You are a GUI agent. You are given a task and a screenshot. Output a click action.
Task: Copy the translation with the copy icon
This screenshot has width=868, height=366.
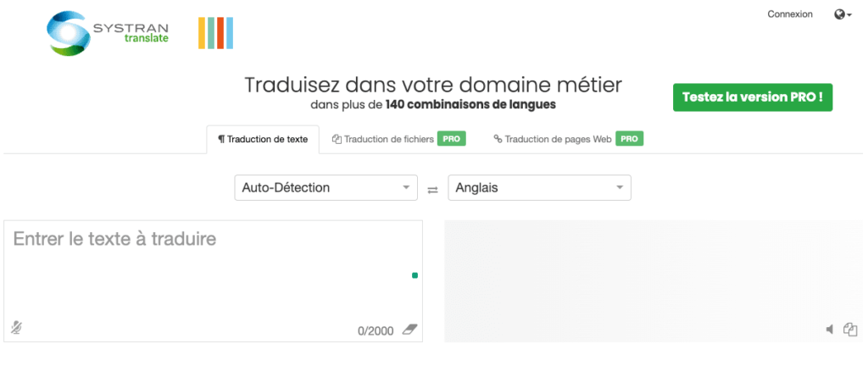click(x=850, y=330)
